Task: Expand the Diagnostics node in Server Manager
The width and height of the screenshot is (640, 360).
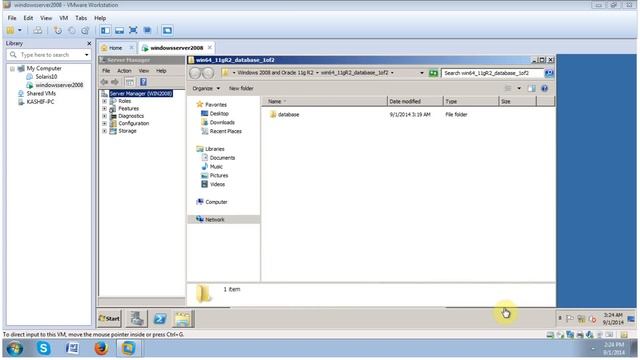Action: [x=104, y=116]
